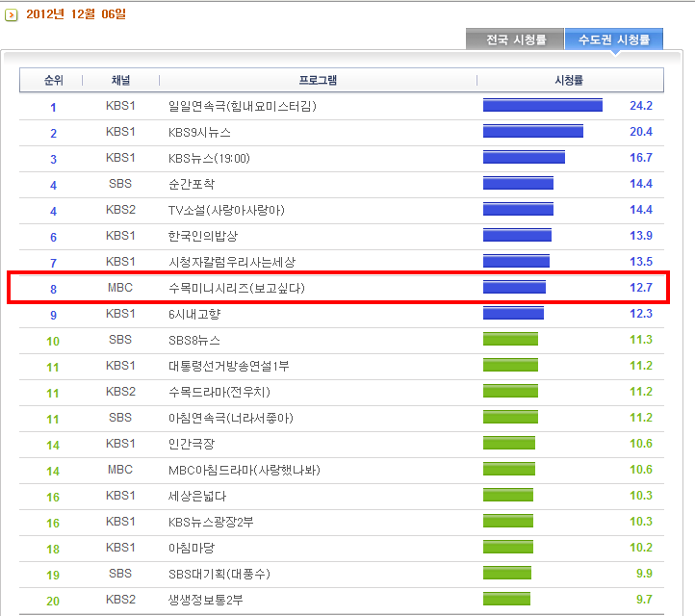Select program 순간포착

191,185
